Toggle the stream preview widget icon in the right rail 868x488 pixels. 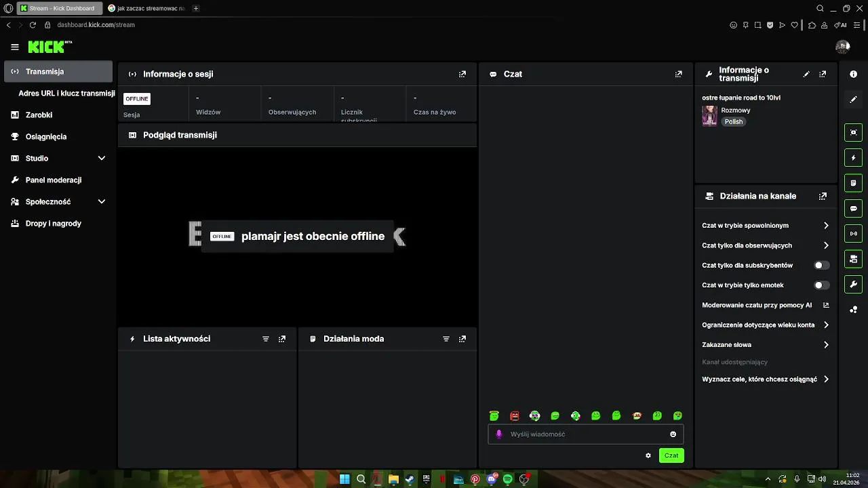tap(854, 132)
